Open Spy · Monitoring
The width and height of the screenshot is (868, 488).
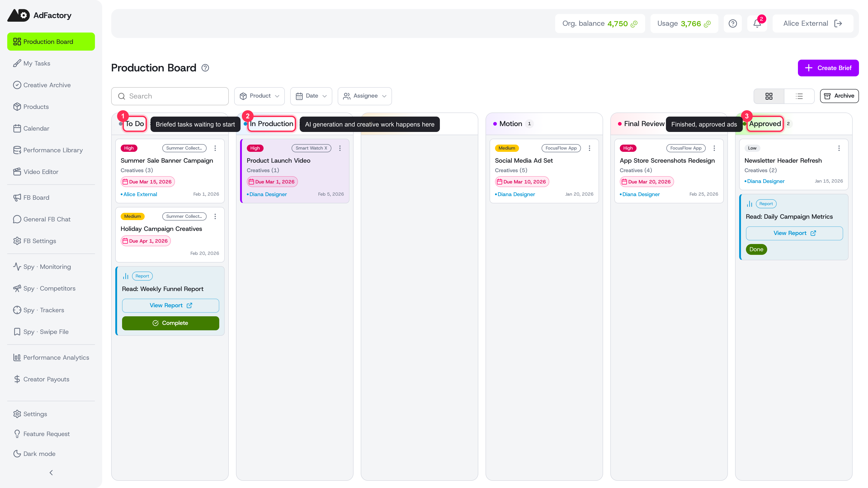point(51,267)
